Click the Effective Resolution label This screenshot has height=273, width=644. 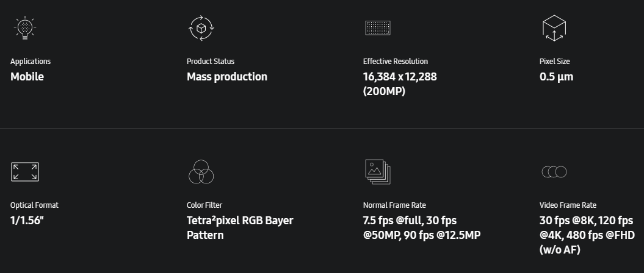click(395, 62)
